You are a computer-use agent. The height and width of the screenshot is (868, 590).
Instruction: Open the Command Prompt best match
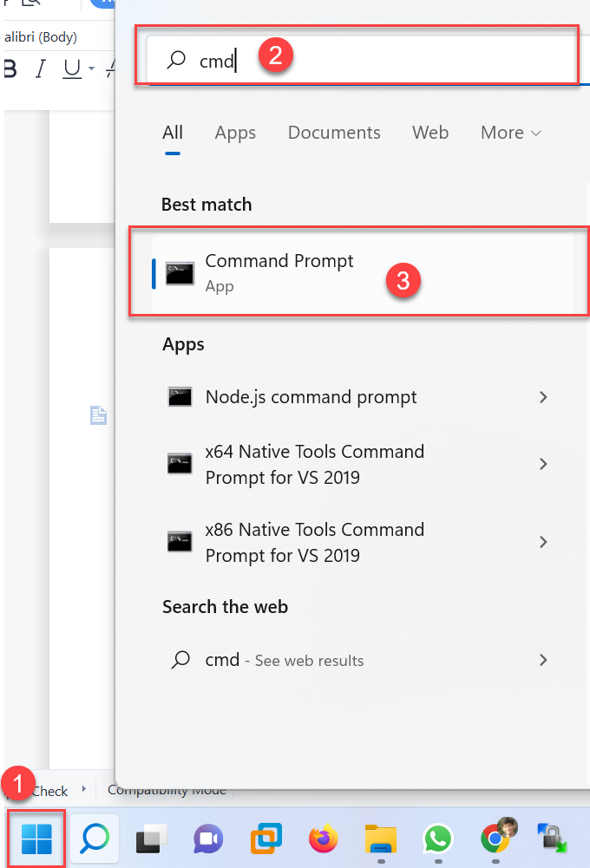(x=363, y=273)
